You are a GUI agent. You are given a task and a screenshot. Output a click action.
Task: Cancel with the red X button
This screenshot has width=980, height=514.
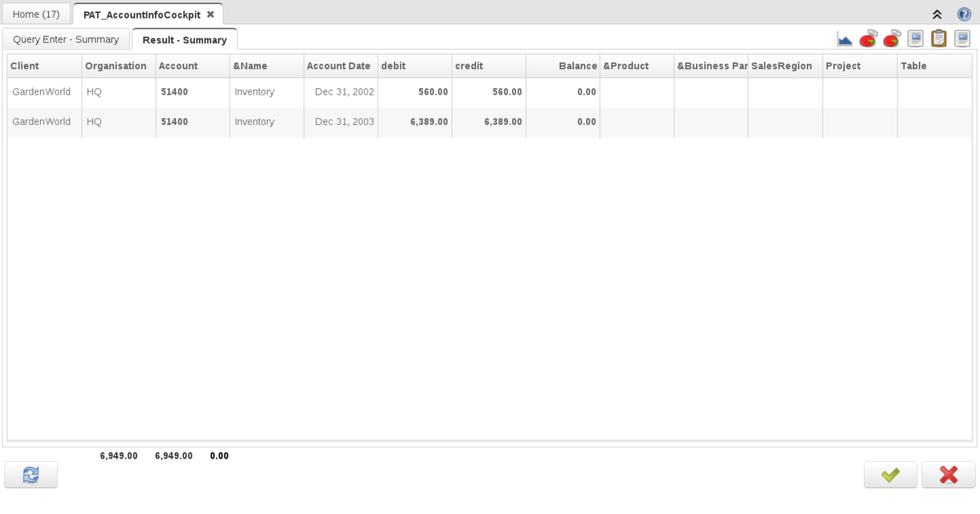click(x=948, y=475)
